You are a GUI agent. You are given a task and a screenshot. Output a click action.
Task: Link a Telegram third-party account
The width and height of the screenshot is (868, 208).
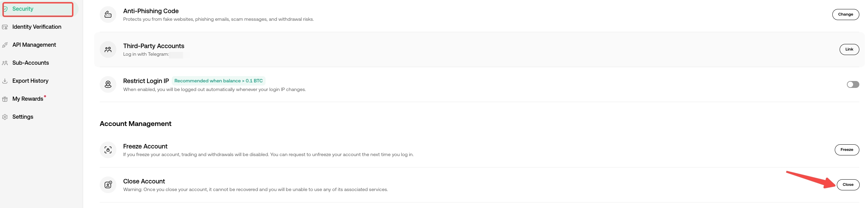coord(849,49)
